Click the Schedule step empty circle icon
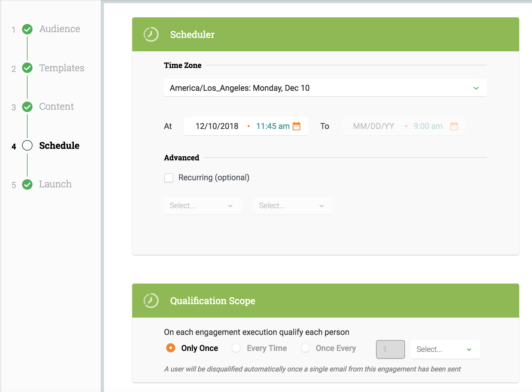This screenshot has width=532, height=392. coord(27,145)
